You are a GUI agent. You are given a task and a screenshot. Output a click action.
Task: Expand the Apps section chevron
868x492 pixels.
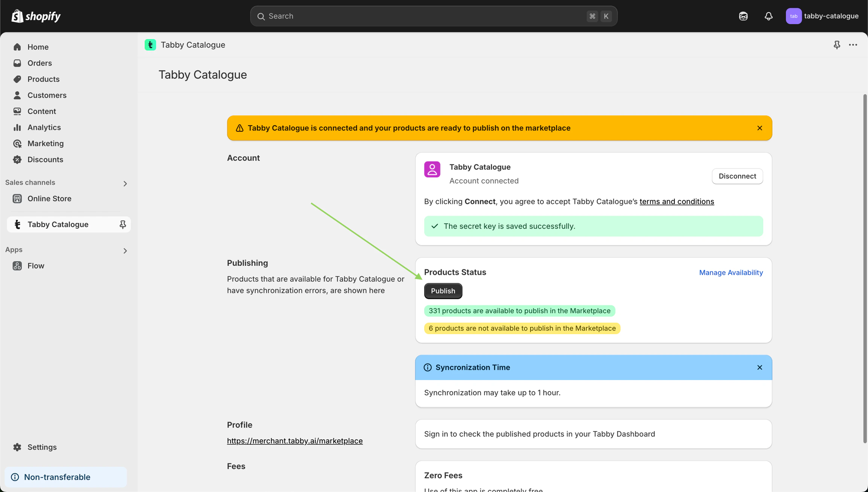(x=125, y=251)
